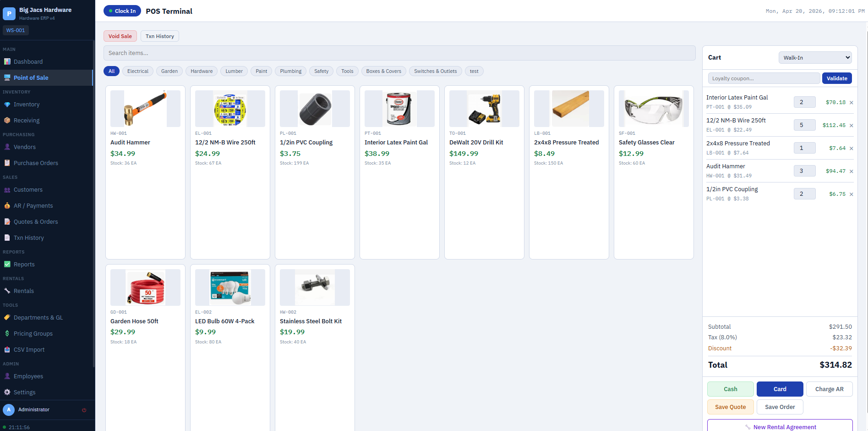Screen dimensions: 868x431
Task: Open the Dashboard icon in sidebar
Action: pos(7,61)
